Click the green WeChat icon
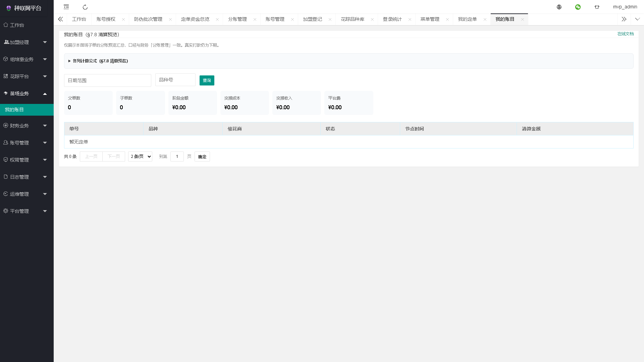This screenshot has width=644, height=362. point(578,7)
